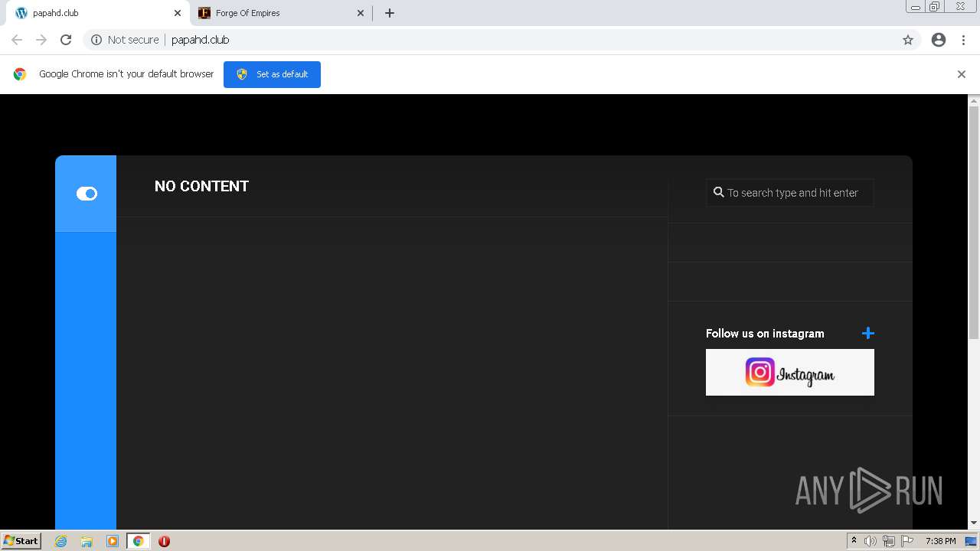The height and width of the screenshot is (551, 980).
Task: Select the Chrome taskbar button
Action: pos(138,541)
